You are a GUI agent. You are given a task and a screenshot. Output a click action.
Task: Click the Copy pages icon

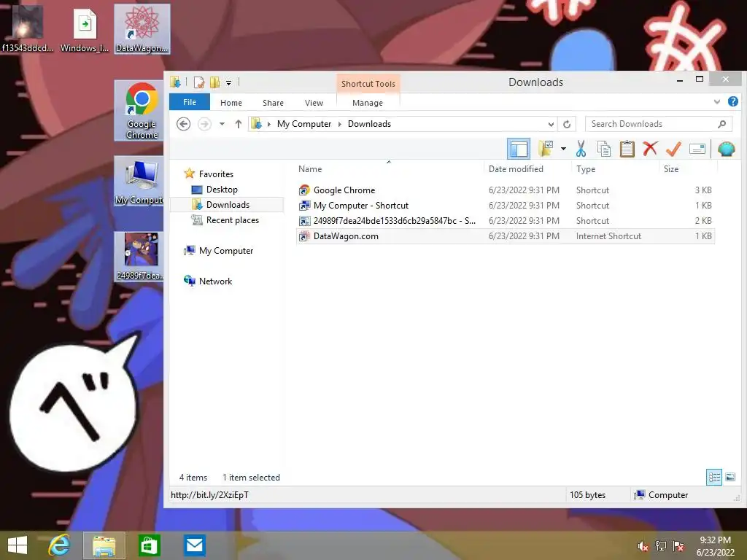[603, 149]
